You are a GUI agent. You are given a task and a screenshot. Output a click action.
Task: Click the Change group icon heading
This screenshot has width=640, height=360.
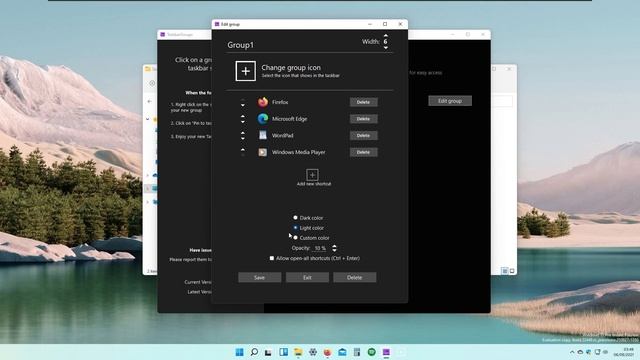[x=291, y=68]
